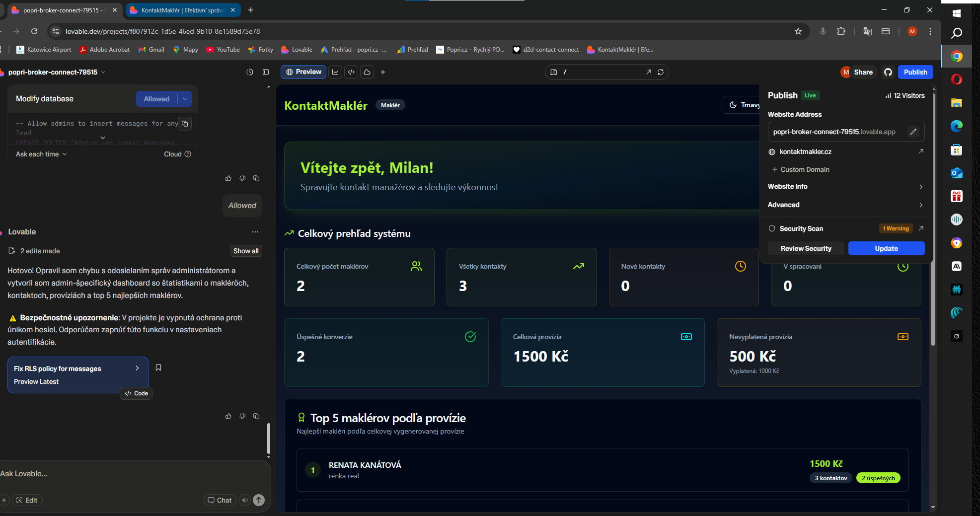Copy the SQL code snippet

pos(185,124)
